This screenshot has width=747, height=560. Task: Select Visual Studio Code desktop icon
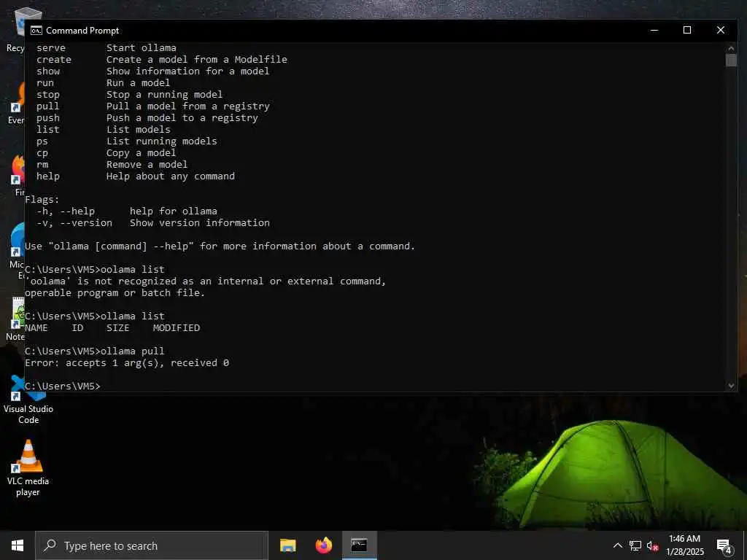[28, 400]
